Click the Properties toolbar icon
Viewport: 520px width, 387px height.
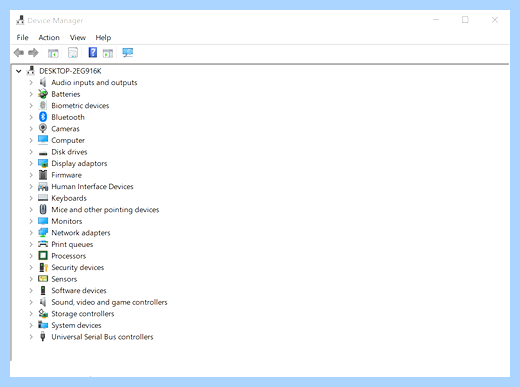[x=73, y=53]
